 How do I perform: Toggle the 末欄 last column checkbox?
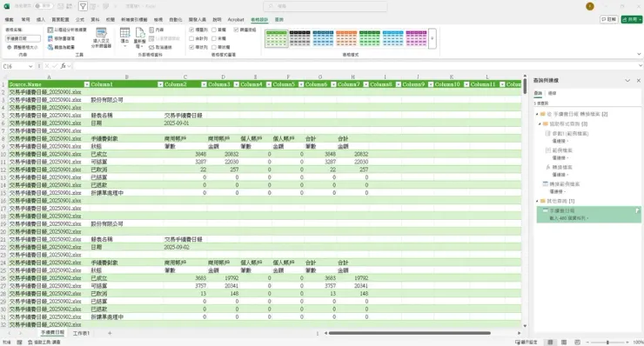click(x=214, y=38)
